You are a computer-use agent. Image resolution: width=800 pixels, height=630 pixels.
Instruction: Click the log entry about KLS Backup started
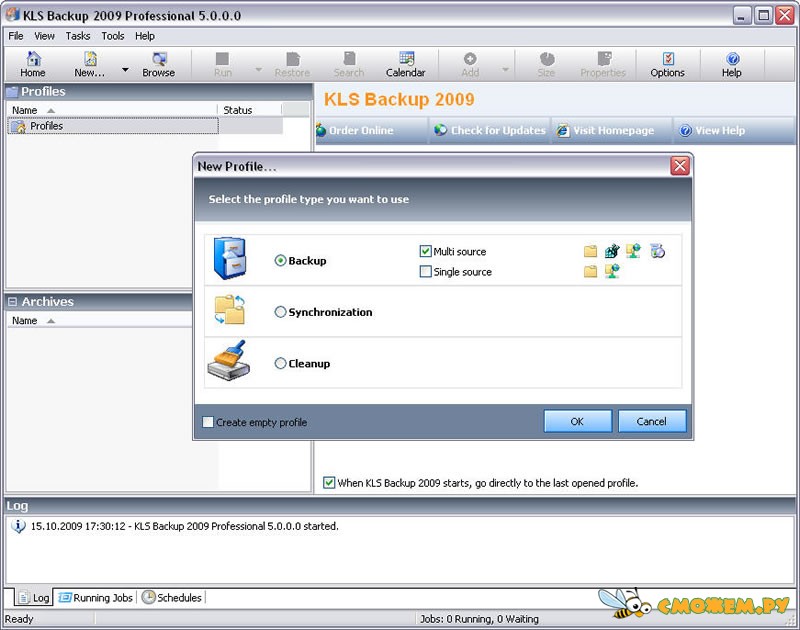click(185, 526)
